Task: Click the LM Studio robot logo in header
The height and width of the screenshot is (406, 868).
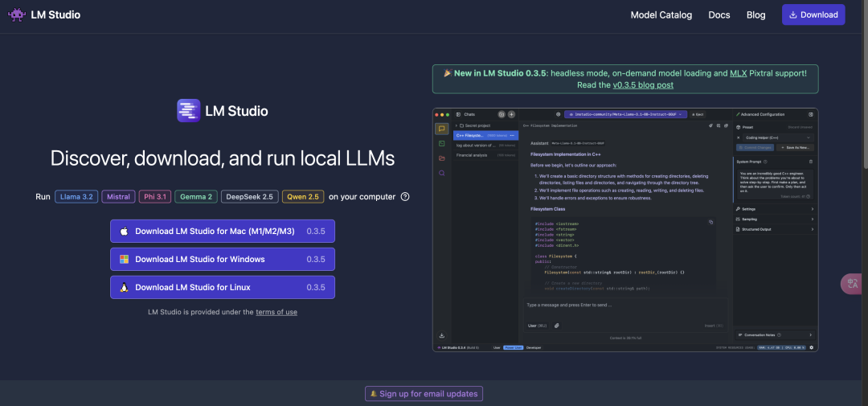Action: 16,14
